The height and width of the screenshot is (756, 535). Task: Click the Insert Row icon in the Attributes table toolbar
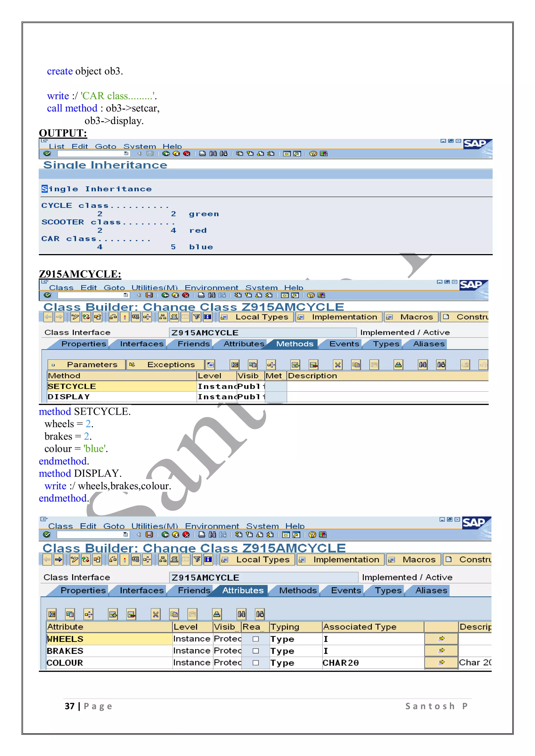point(113,614)
